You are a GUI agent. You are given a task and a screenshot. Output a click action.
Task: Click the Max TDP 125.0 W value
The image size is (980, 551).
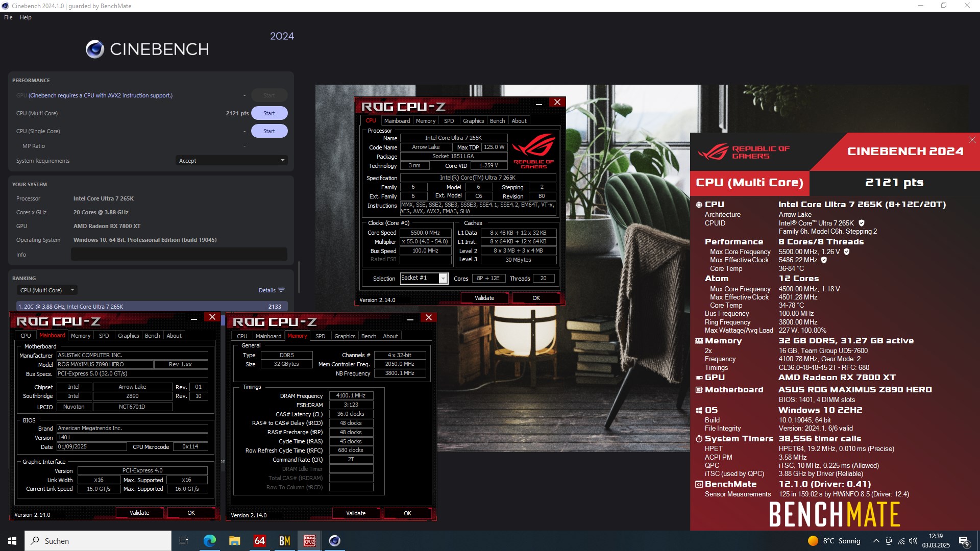coord(494,147)
